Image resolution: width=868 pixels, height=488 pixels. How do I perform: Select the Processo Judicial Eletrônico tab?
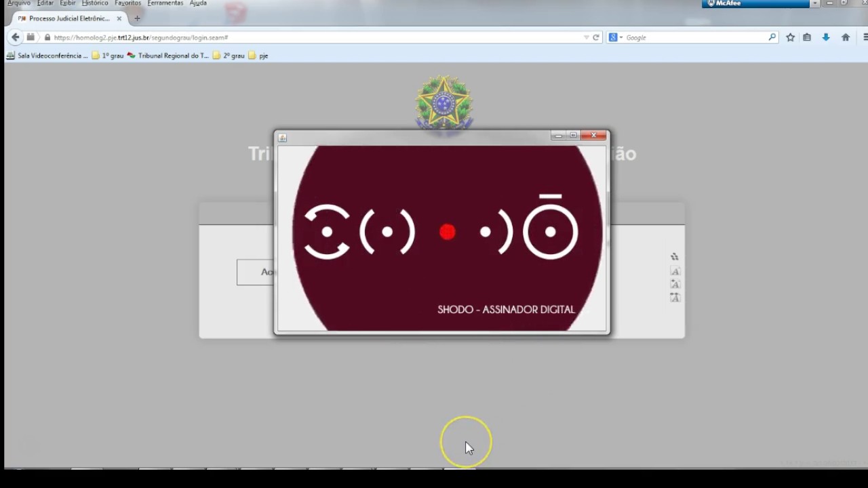[69, 18]
